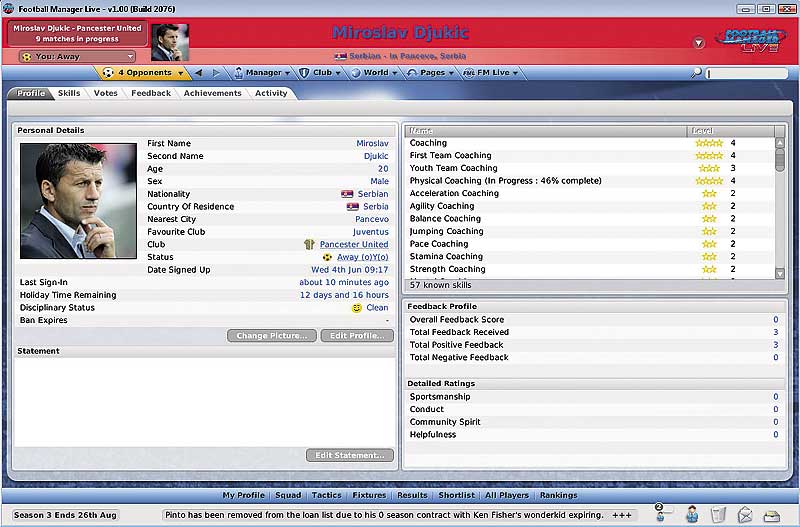The height and width of the screenshot is (527, 800).
Task: Click the star rating for Coaching skill
Action: click(709, 143)
